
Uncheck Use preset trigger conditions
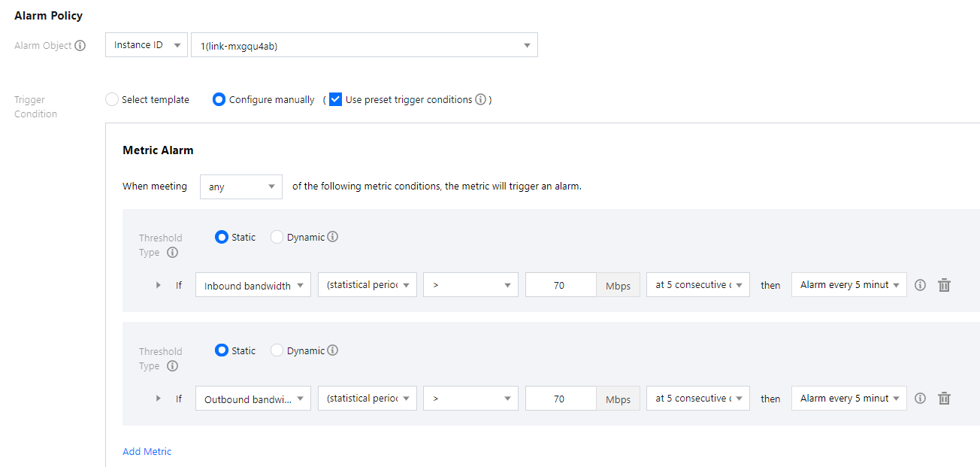tap(336, 99)
